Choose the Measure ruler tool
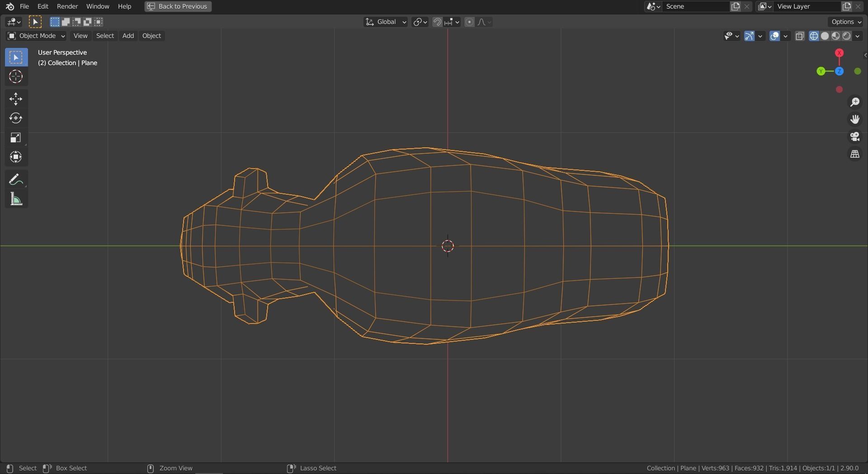This screenshot has height=474, width=868. click(16, 199)
